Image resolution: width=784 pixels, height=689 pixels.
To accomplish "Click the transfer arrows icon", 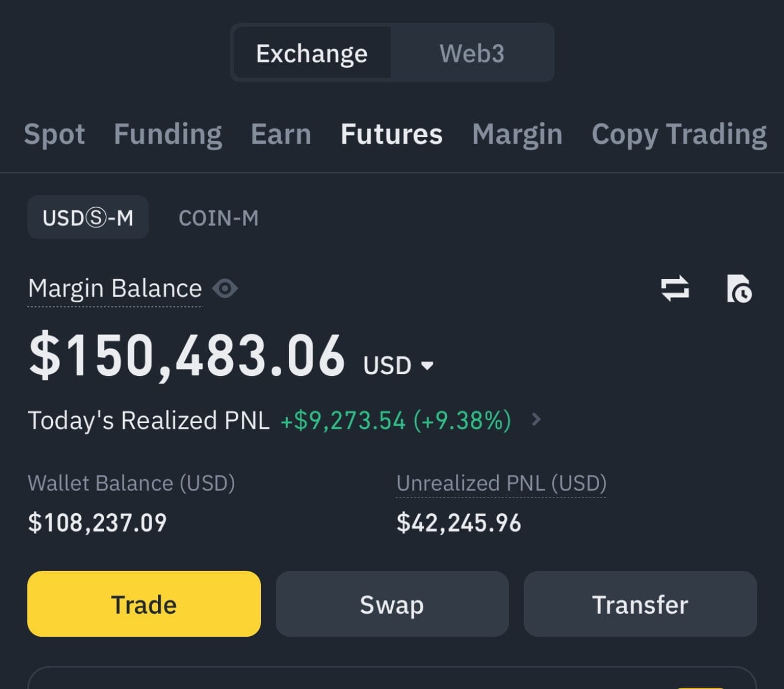I will click(x=675, y=288).
